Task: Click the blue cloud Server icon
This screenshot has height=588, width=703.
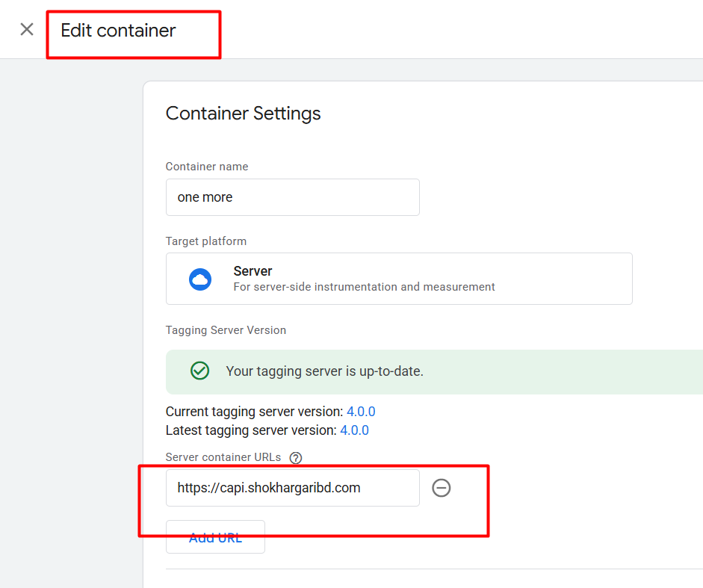Action: pyautogui.click(x=200, y=279)
